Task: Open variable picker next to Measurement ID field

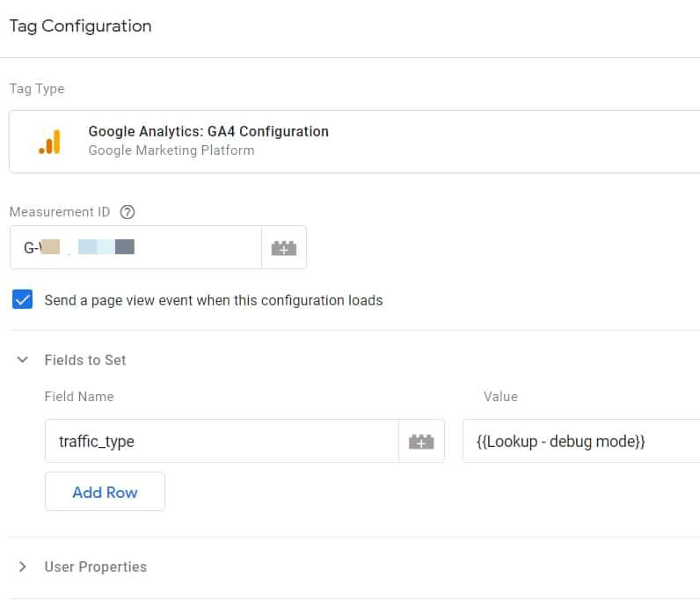Action: point(283,248)
